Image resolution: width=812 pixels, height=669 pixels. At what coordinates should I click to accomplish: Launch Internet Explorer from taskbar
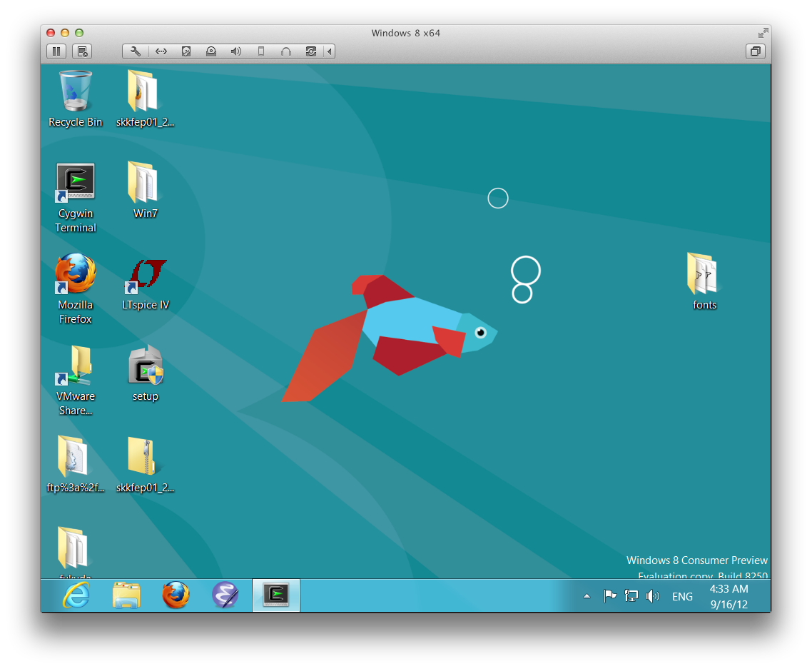76,595
